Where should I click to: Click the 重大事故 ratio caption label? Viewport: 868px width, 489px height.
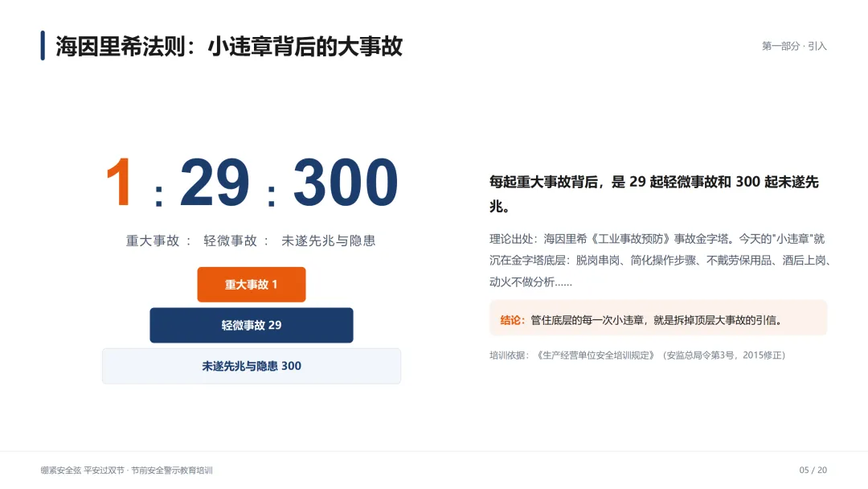[153, 241]
